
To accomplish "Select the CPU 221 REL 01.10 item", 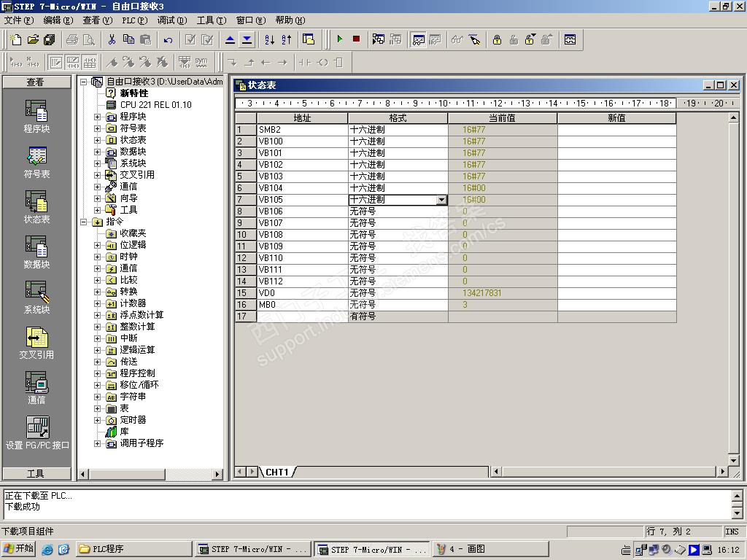I will pyautogui.click(x=155, y=105).
